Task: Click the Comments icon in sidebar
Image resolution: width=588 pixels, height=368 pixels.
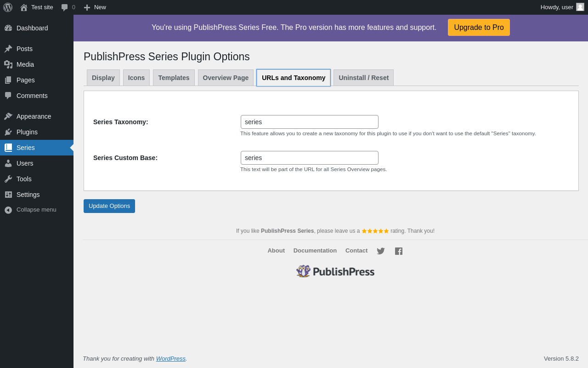Action: pos(8,96)
